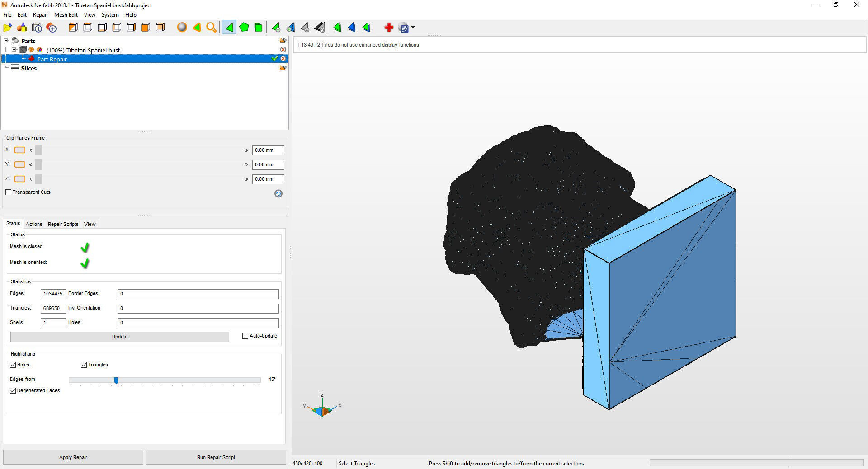
Task: Reset clip planes with the circular arrow icon
Action: coord(278,193)
